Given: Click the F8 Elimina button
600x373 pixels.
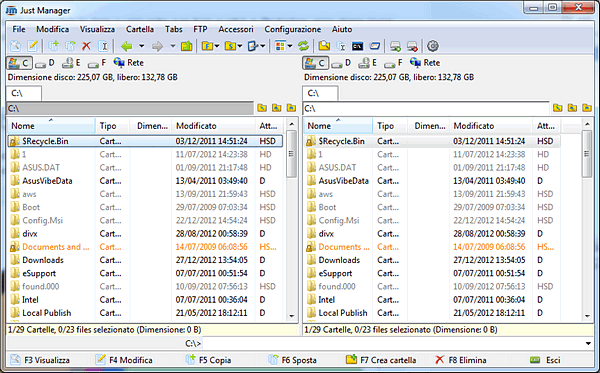Looking at the screenshot, I should [x=461, y=360].
